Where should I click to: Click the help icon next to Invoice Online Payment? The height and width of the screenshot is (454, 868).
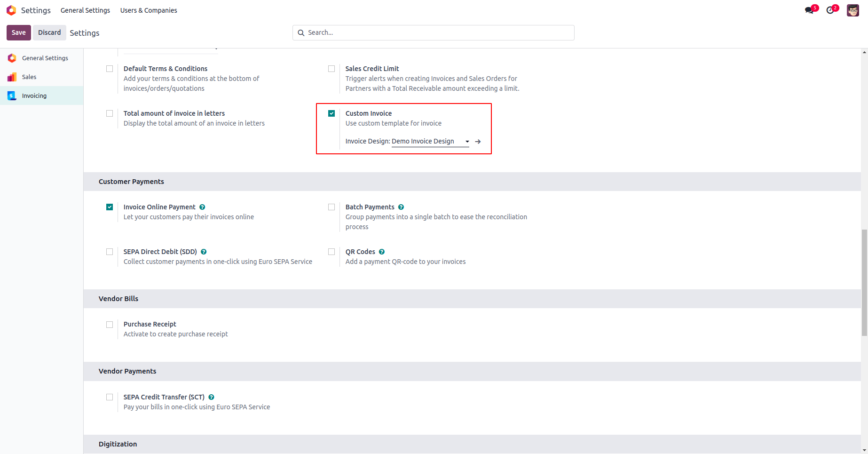202,207
